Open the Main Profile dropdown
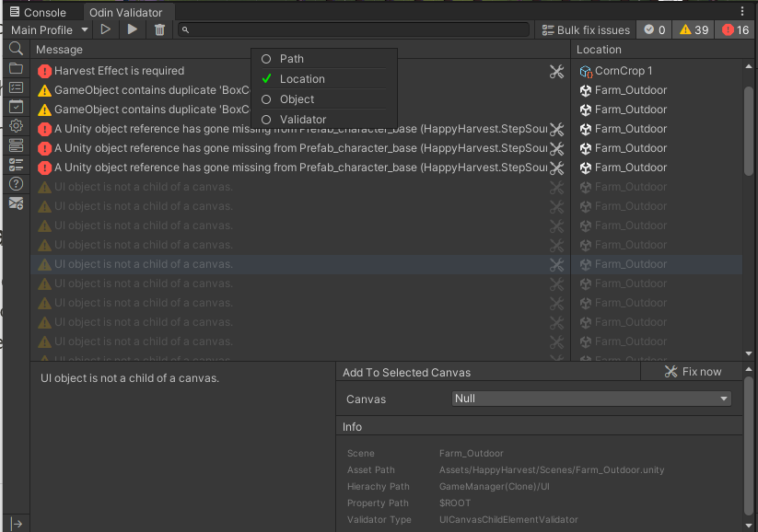The width and height of the screenshot is (758, 532). 49,30
